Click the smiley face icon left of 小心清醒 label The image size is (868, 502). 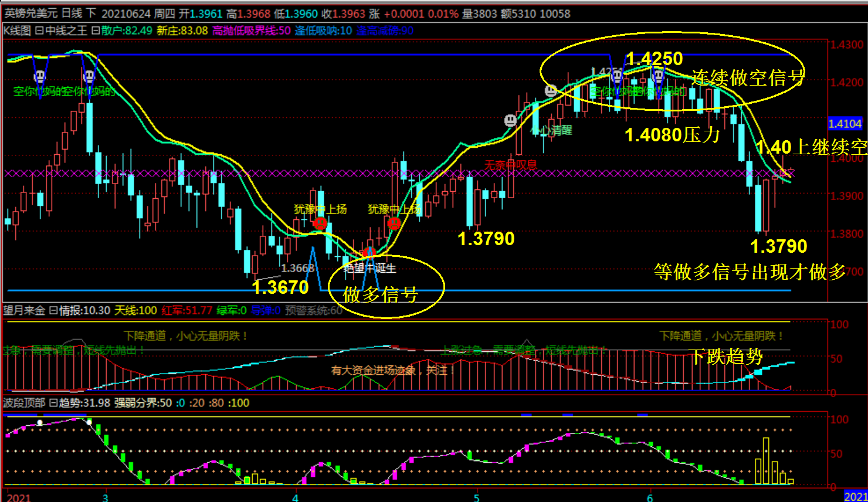[511, 120]
